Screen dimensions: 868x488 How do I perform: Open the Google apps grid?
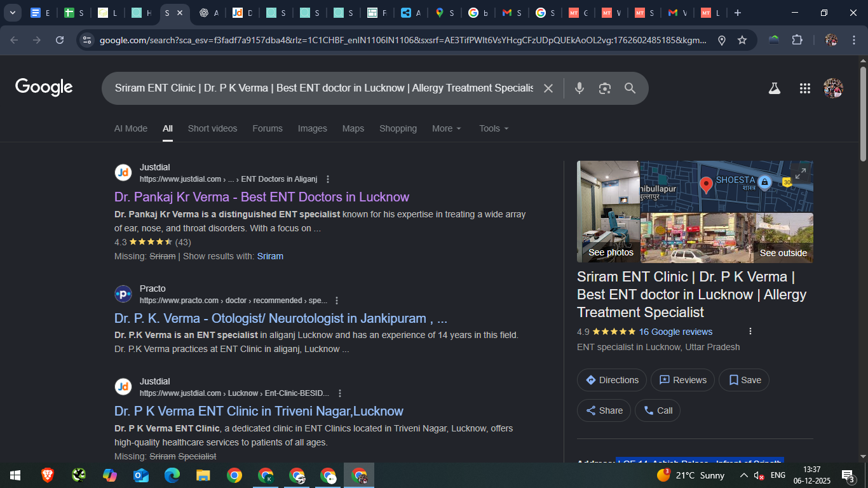click(x=804, y=88)
